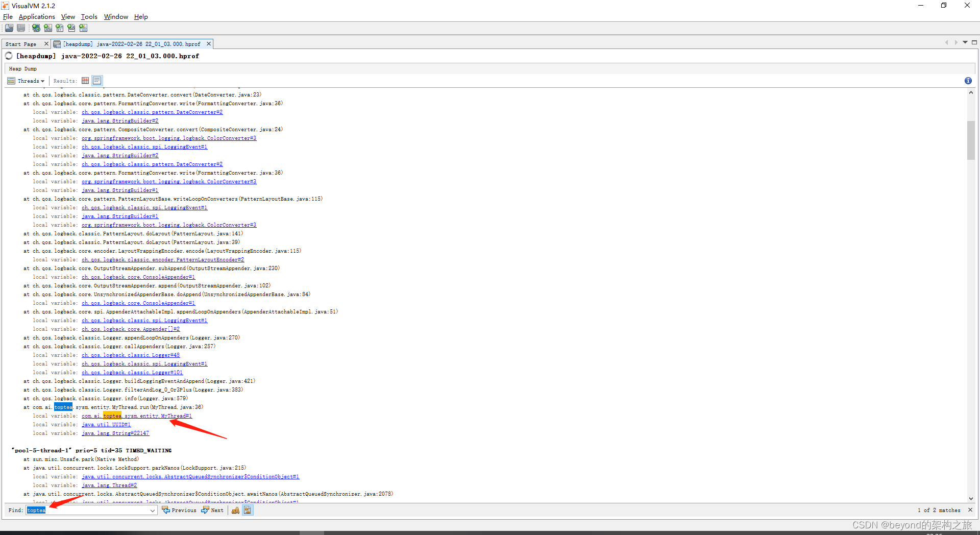980x535 pixels.
Task: Click the scrollbar down arrow
Action: point(971,499)
